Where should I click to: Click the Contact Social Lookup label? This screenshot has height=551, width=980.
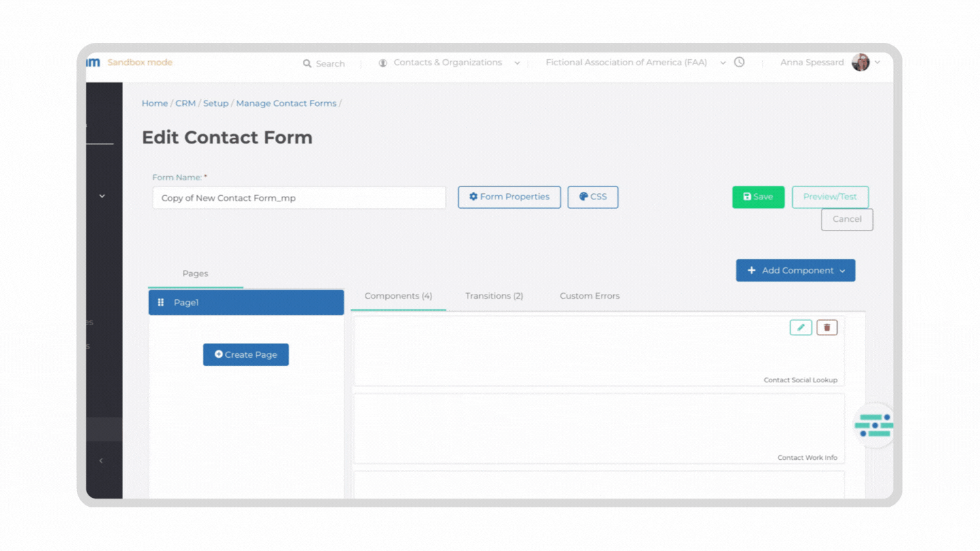pyautogui.click(x=800, y=380)
